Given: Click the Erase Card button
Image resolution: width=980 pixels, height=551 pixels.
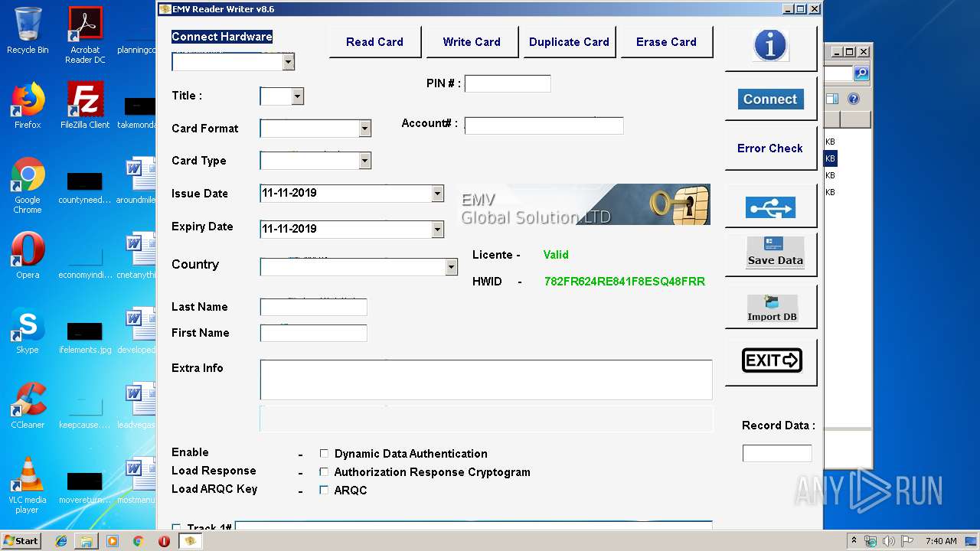Looking at the screenshot, I should click(x=666, y=42).
